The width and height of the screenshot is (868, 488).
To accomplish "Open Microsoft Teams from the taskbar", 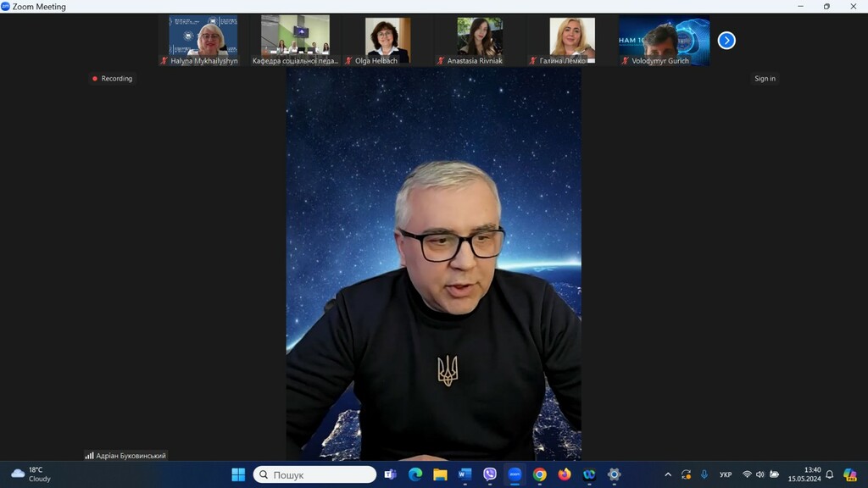I will [x=390, y=474].
